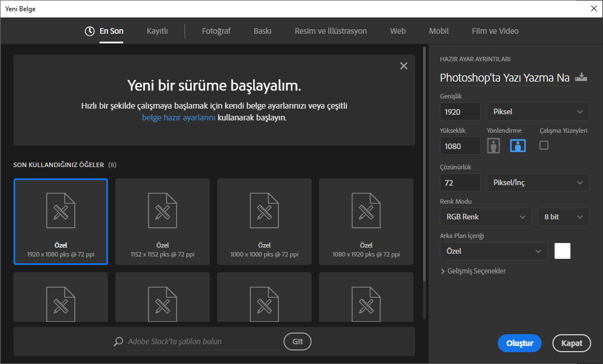The width and height of the screenshot is (603, 364).
Task: Open the 8 bit depth dropdown
Action: [564, 217]
